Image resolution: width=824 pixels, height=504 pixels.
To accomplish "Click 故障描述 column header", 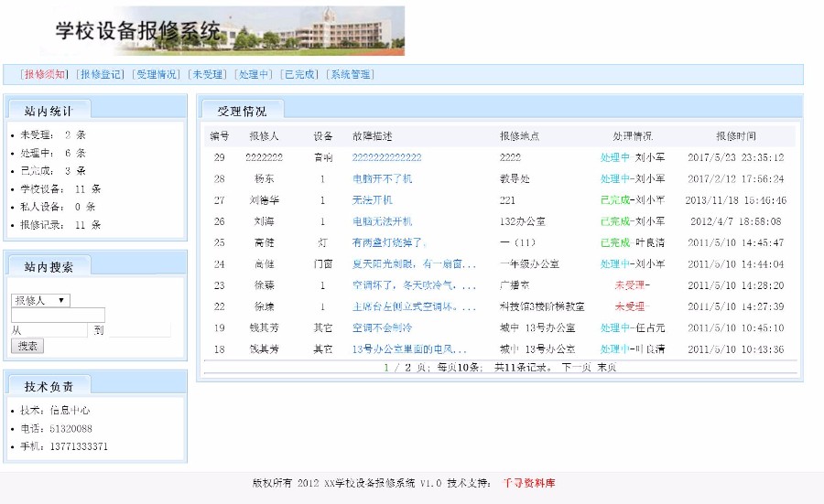I will (x=372, y=136).
